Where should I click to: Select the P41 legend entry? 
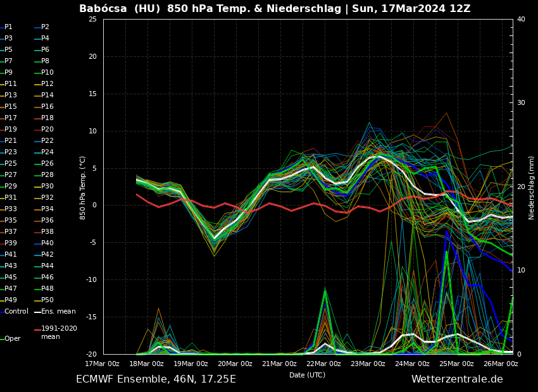tap(11, 255)
